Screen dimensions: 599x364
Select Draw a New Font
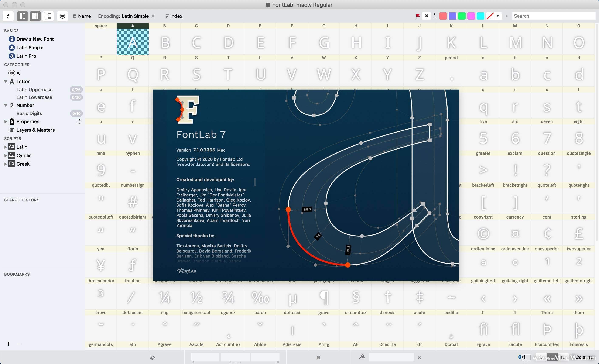coord(35,39)
